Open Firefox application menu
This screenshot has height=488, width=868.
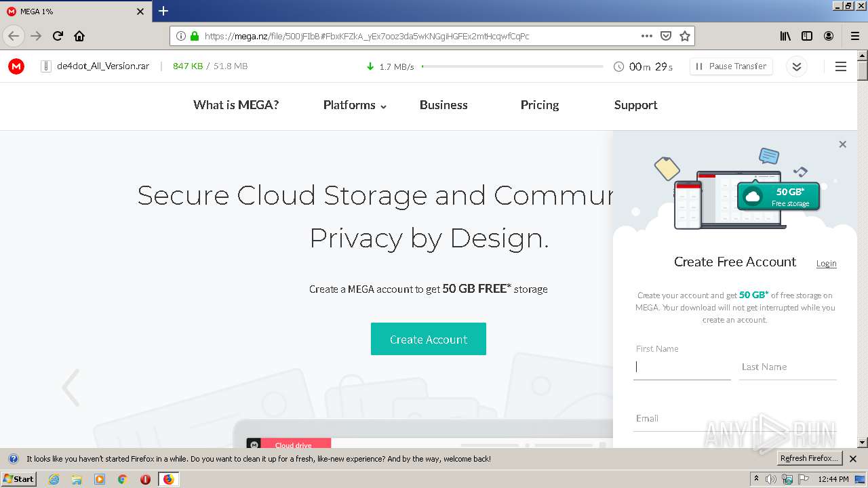tap(854, 36)
